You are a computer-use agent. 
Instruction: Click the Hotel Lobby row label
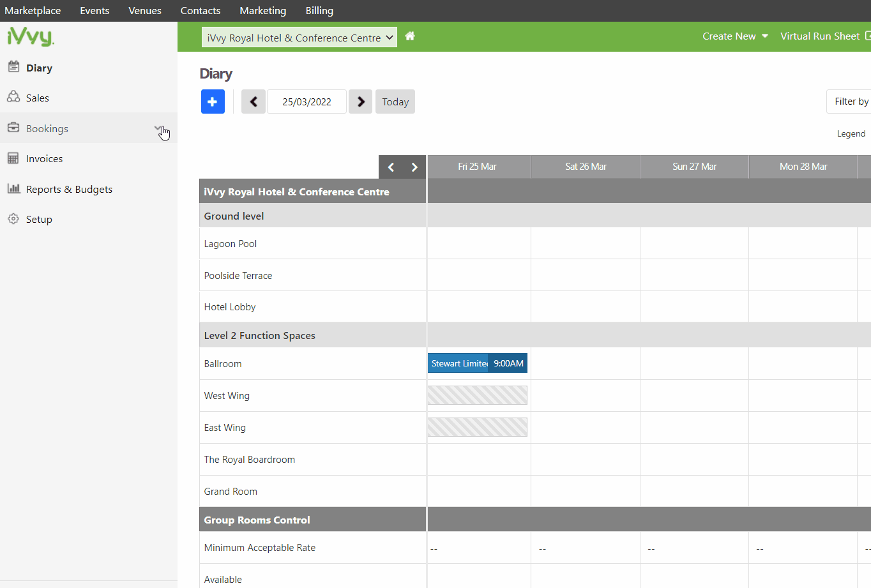[x=230, y=307]
